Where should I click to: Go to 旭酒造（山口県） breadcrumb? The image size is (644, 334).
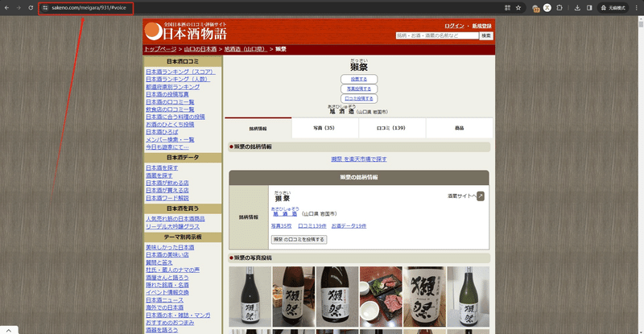tap(246, 49)
